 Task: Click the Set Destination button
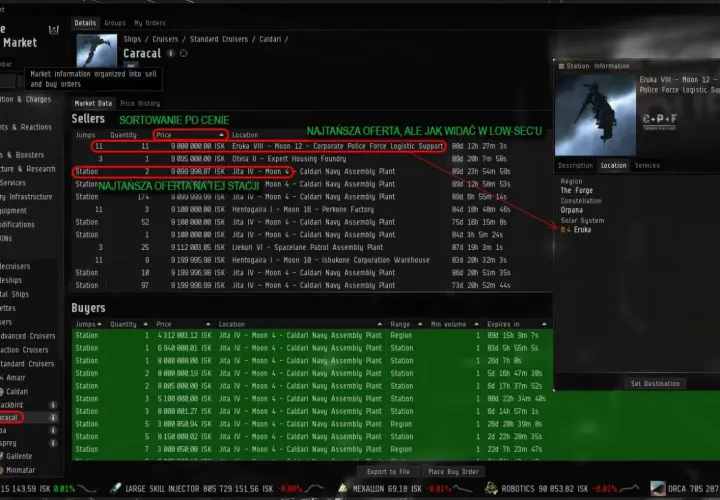(655, 383)
